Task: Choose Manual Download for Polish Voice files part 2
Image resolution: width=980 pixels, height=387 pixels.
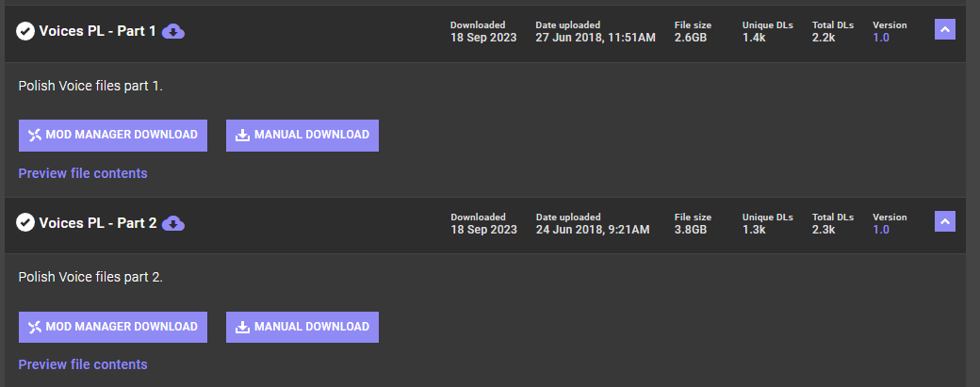Action: click(302, 327)
